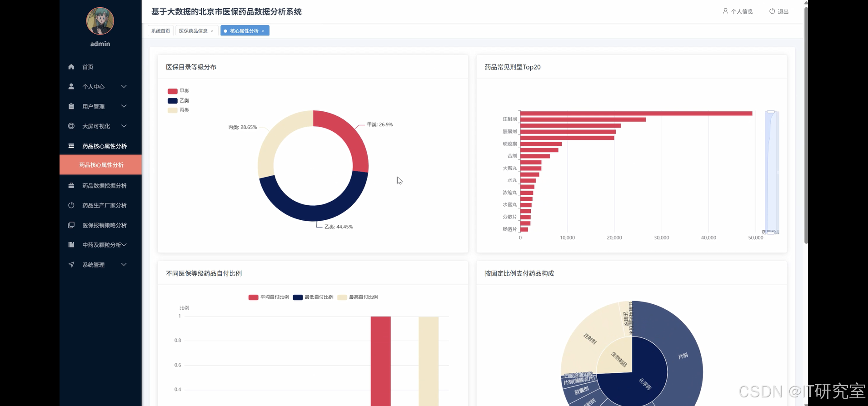
Task: Click the person icon beside 个人中心
Action: click(x=71, y=86)
